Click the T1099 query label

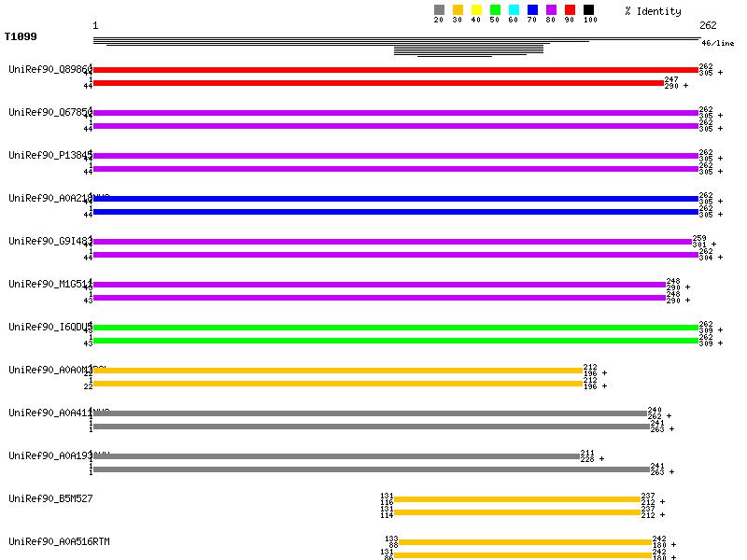(19, 37)
